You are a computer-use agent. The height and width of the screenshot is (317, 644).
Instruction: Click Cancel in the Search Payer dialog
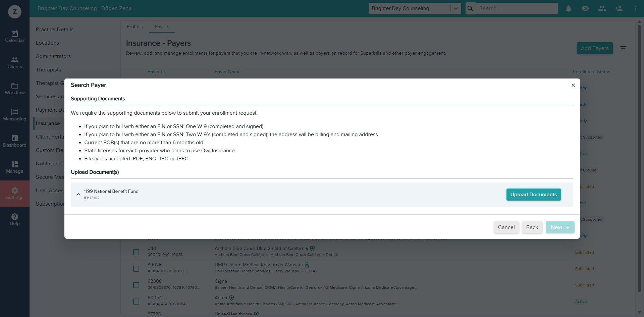(506, 227)
